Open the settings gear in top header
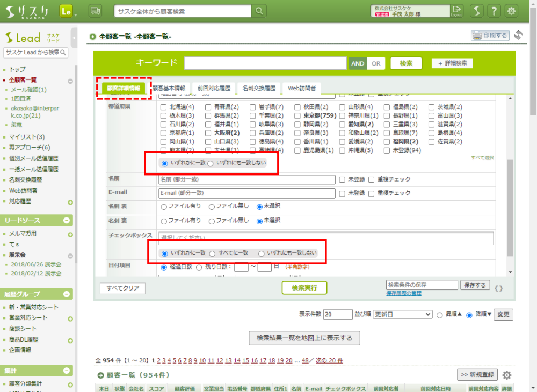The image size is (537, 392). (x=512, y=11)
